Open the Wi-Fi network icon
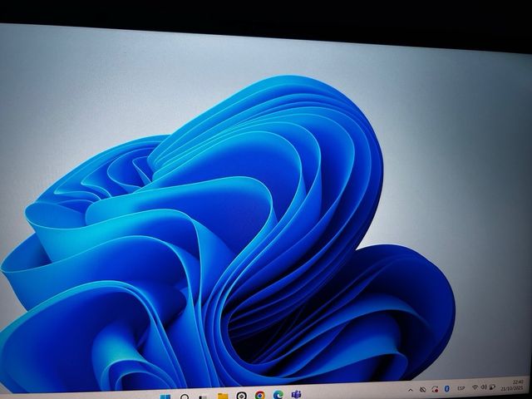Image resolution: width=532 pixels, height=399 pixels. (x=475, y=387)
